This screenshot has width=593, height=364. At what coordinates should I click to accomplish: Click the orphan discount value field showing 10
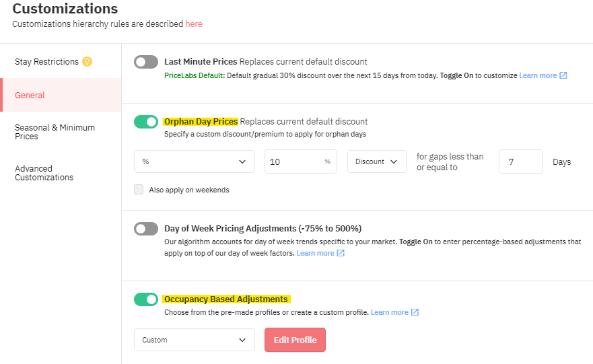pos(301,161)
